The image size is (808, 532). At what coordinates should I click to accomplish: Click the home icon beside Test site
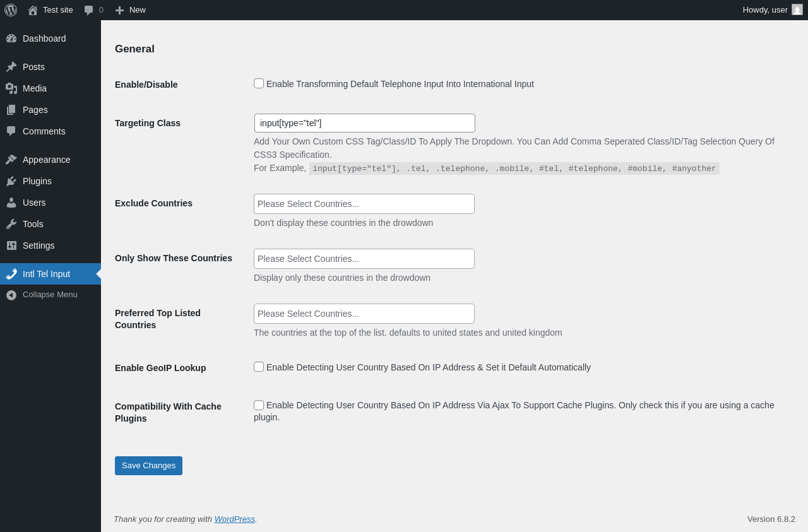coord(33,10)
